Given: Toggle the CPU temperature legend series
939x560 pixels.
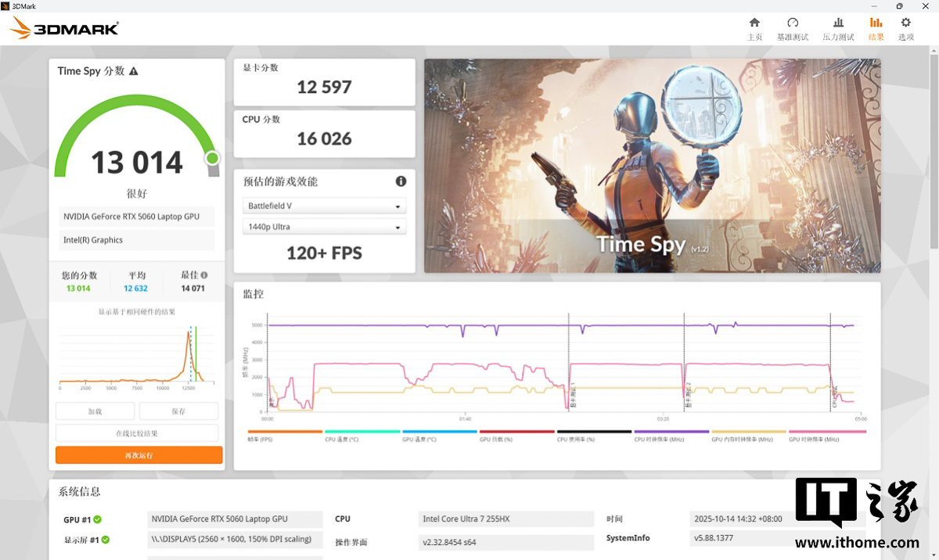Looking at the screenshot, I should [x=362, y=435].
